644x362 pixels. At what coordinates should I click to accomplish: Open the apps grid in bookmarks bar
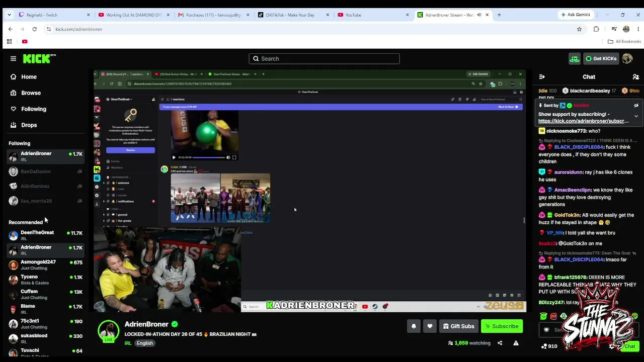9,42
